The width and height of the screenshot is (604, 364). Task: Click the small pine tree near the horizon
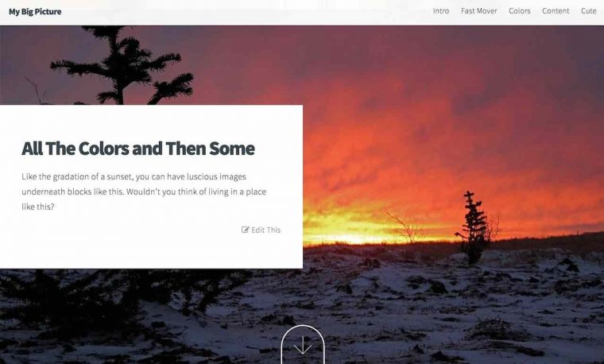tap(474, 227)
